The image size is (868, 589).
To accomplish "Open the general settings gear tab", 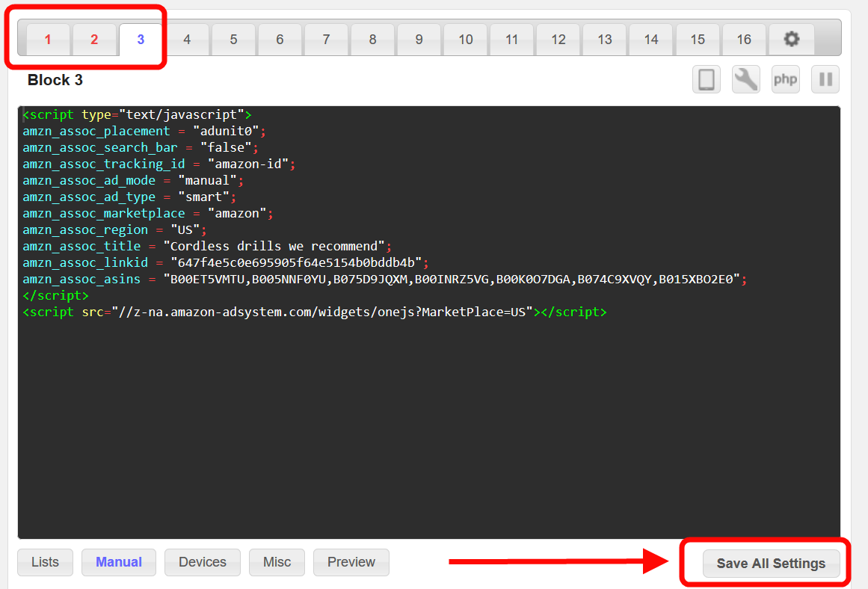I will pyautogui.click(x=791, y=40).
